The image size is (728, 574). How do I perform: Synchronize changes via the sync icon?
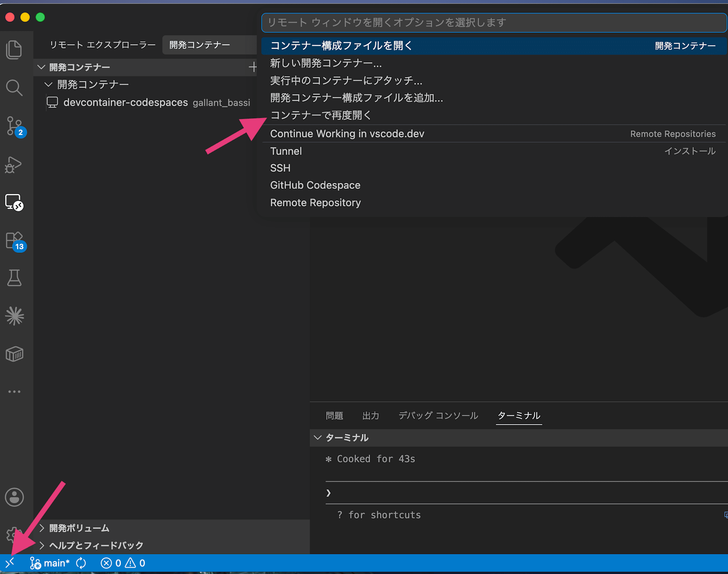coord(81,563)
